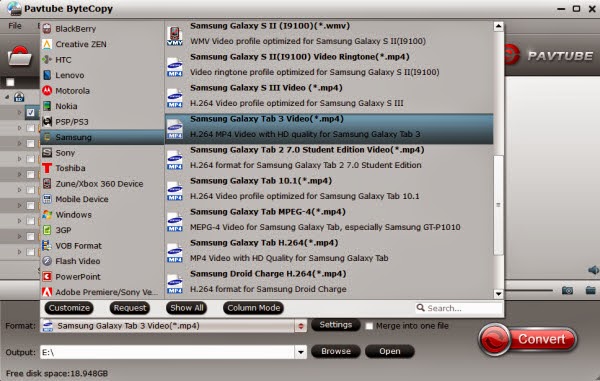Click the snapshot camera icon

567,290
